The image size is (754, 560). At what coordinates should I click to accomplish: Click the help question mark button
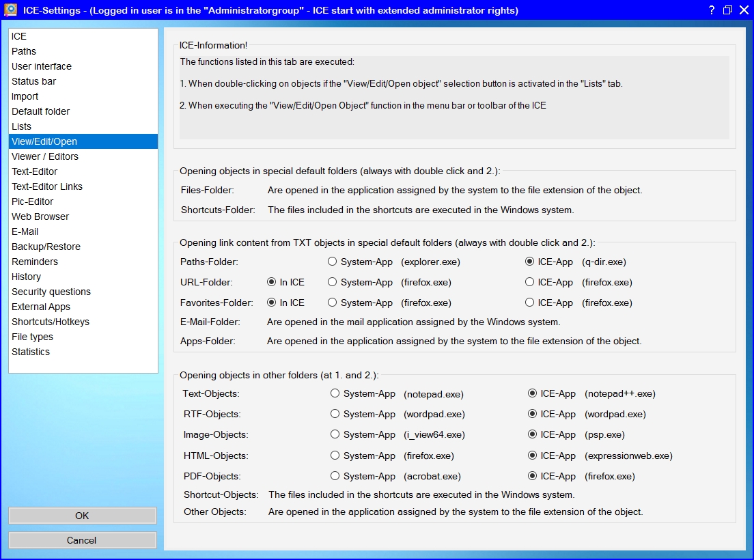(711, 10)
